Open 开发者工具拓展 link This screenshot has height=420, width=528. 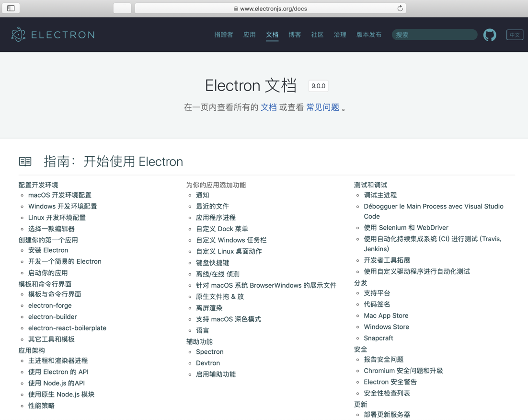click(x=387, y=260)
